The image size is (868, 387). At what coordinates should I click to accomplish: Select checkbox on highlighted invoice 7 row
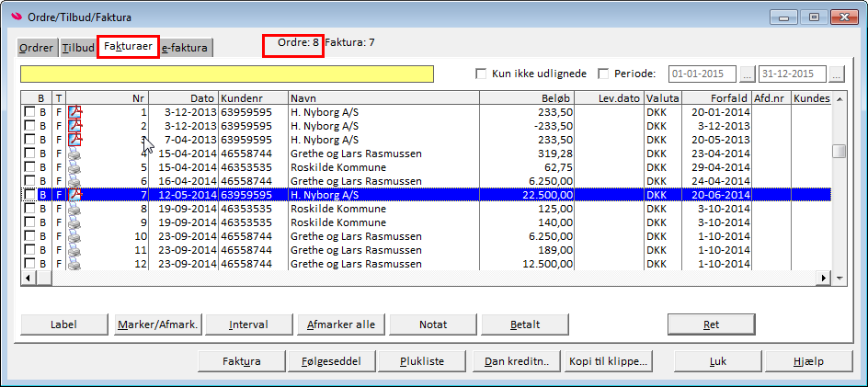click(x=29, y=195)
